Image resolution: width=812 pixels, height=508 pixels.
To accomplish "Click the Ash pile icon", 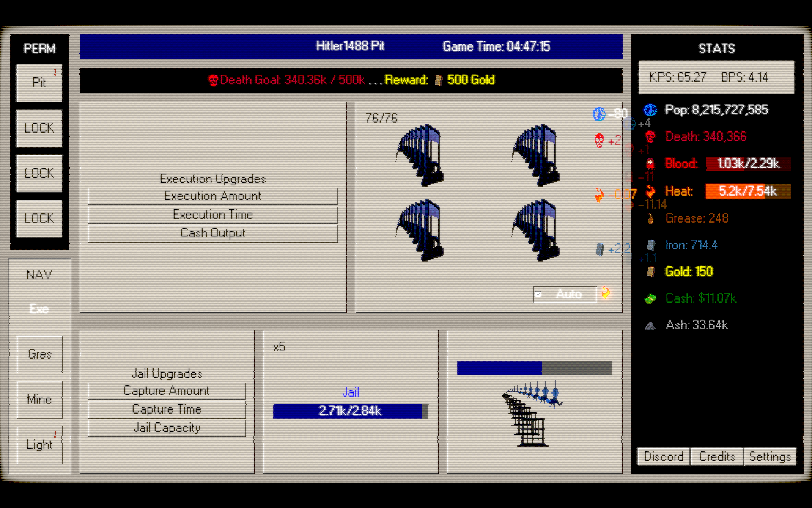I will [650, 326].
